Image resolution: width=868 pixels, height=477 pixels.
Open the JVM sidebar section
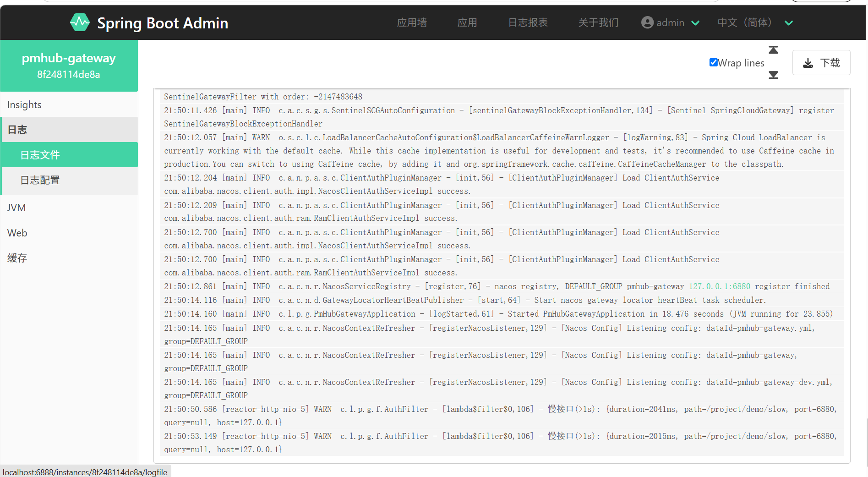coord(69,208)
